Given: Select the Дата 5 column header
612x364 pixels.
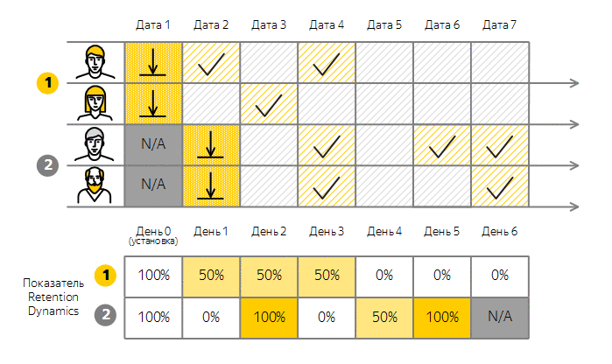Looking at the screenshot, I should (x=384, y=25).
